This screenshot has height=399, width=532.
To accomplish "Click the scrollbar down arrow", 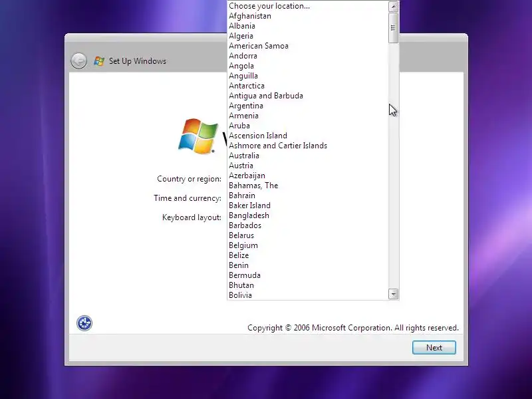I will pyautogui.click(x=393, y=294).
